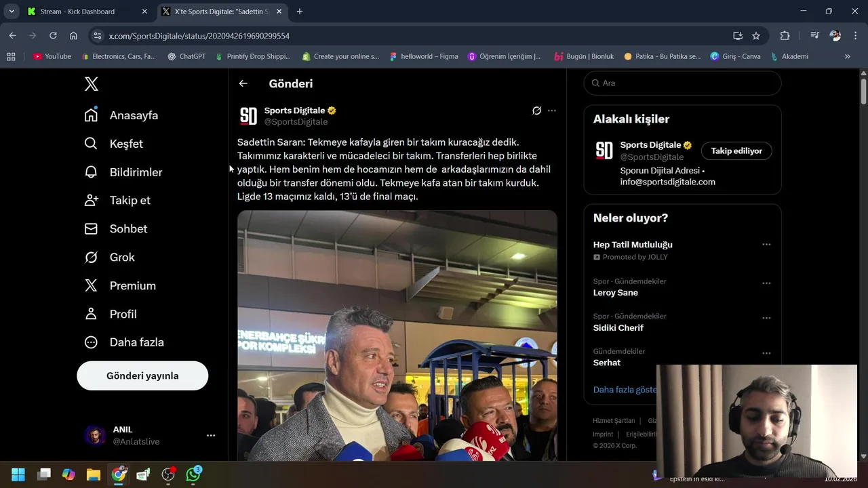
Task: Open the Leroy Sane trend
Action: pos(616,293)
